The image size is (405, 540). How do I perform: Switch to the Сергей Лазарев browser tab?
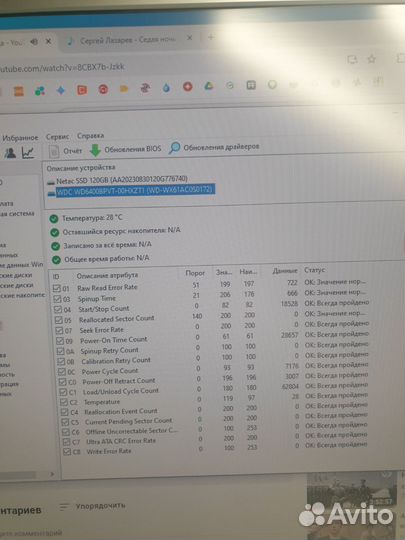pos(128,40)
